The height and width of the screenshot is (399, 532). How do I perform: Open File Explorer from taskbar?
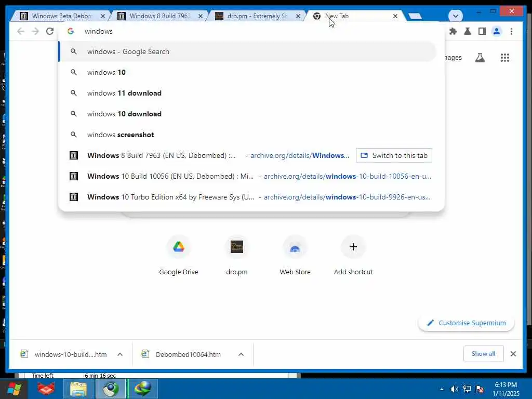click(x=78, y=389)
